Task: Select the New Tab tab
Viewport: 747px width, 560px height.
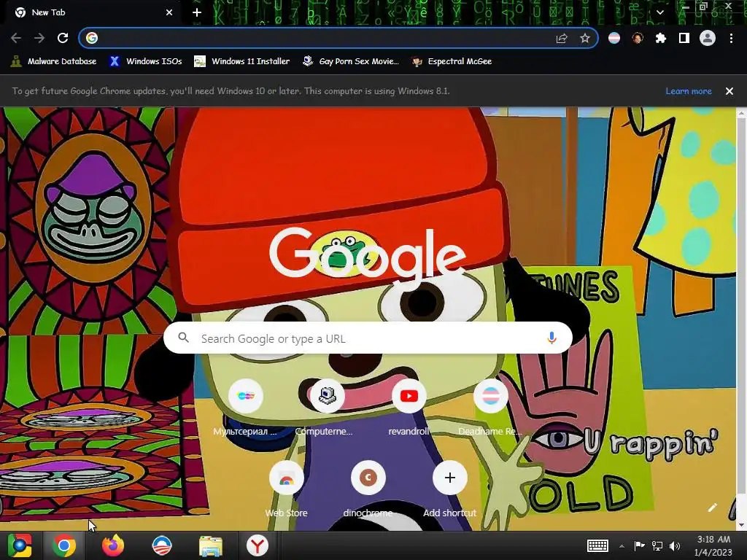Action: [90, 12]
